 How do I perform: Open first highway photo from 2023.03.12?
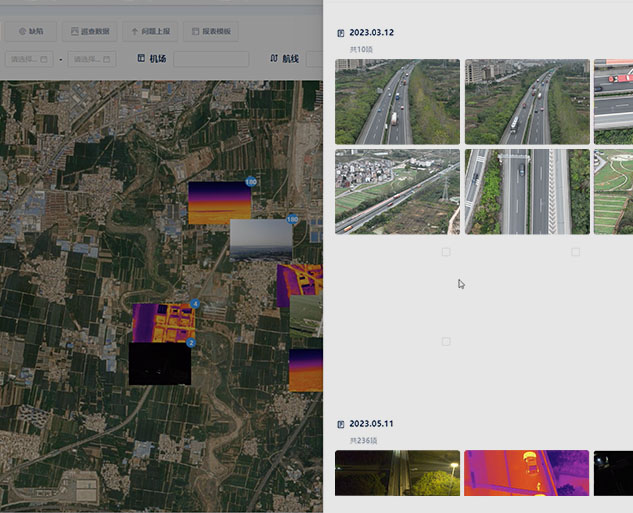click(x=397, y=101)
